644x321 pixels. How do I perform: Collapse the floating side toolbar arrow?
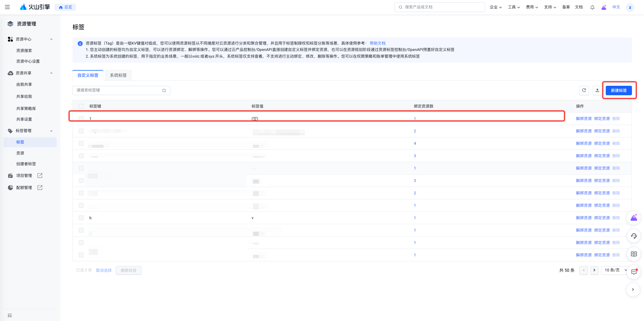[633, 290]
